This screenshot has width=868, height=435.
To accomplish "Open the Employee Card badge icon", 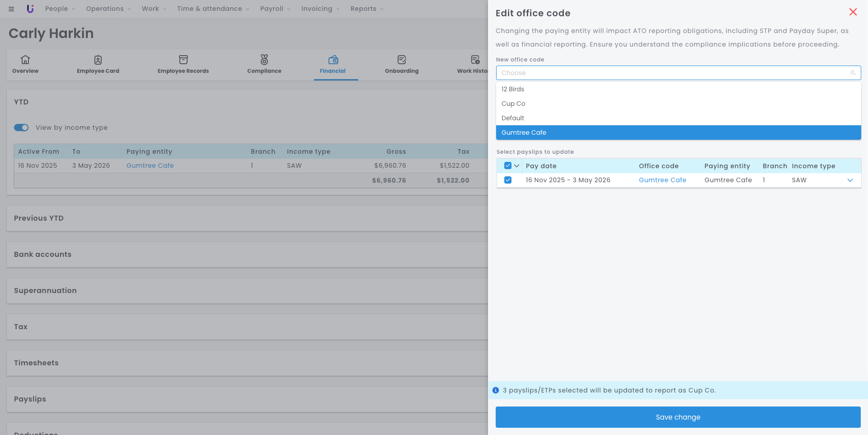I will (x=98, y=60).
